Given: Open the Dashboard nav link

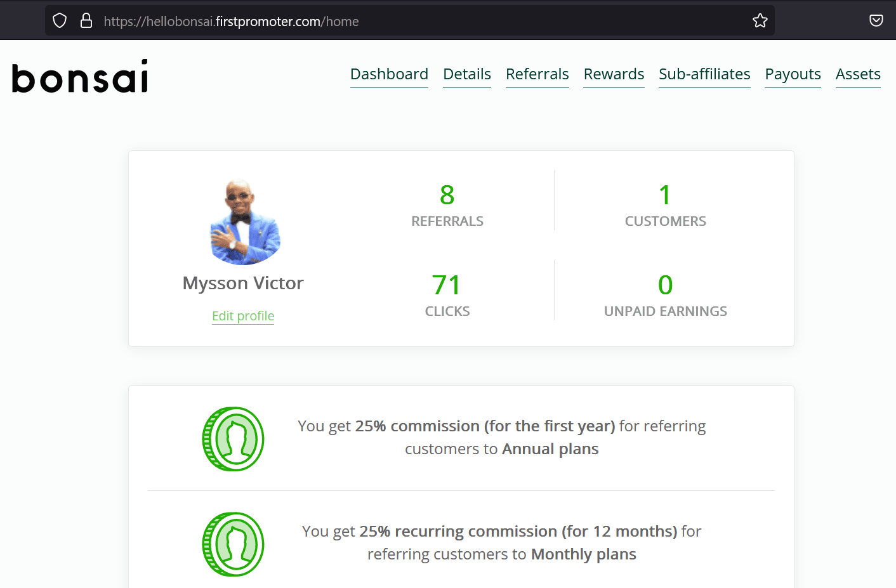Looking at the screenshot, I should click(x=389, y=74).
